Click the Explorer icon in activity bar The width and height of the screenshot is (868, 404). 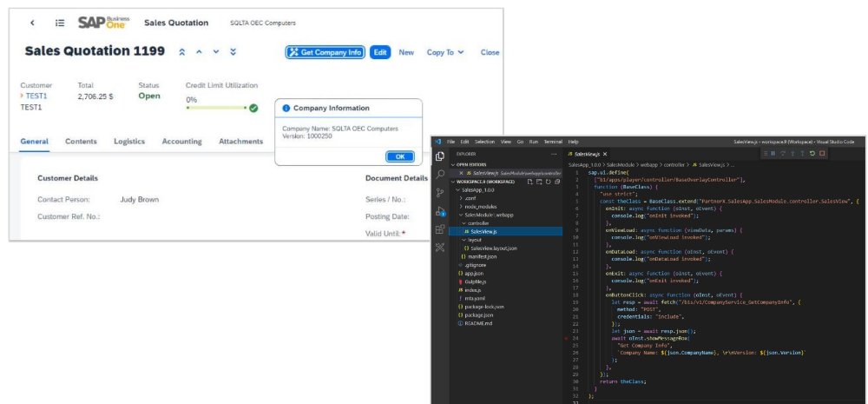click(440, 156)
